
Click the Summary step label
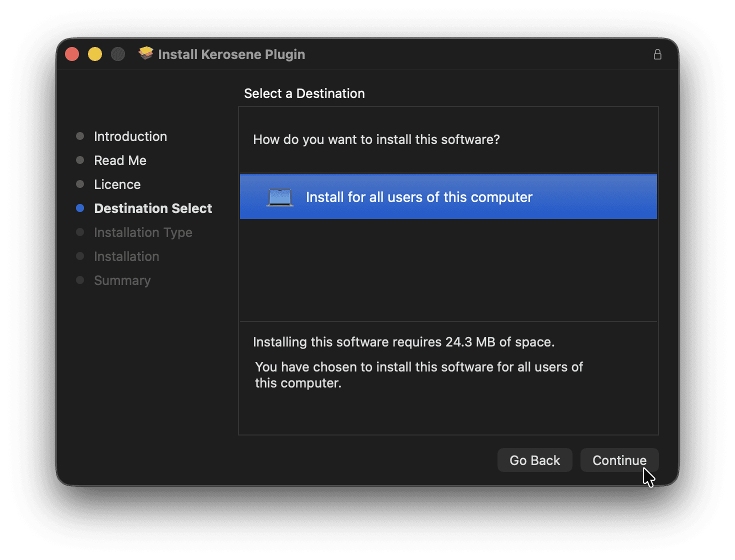pos(122,280)
